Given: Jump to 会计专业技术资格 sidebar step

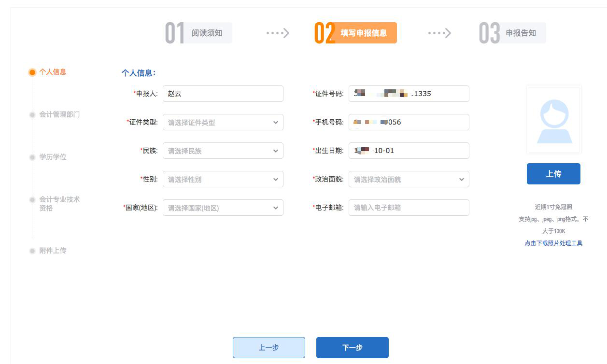Looking at the screenshot, I should click(x=59, y=203).
